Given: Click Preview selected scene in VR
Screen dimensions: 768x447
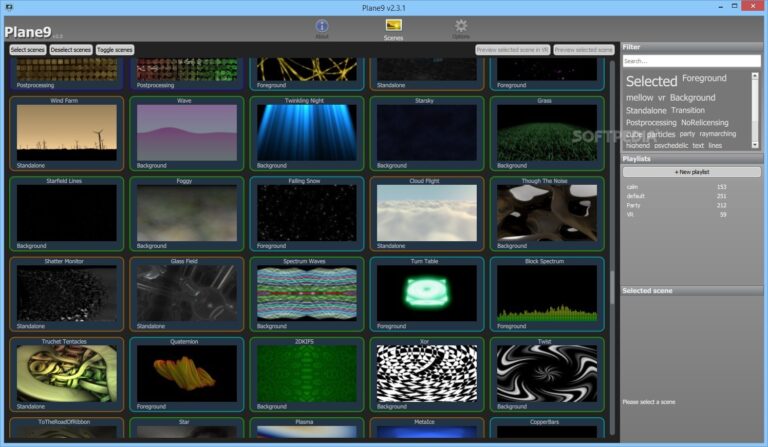Looking at the screenshot, I should pyautogui.click(x=512, y=50).
